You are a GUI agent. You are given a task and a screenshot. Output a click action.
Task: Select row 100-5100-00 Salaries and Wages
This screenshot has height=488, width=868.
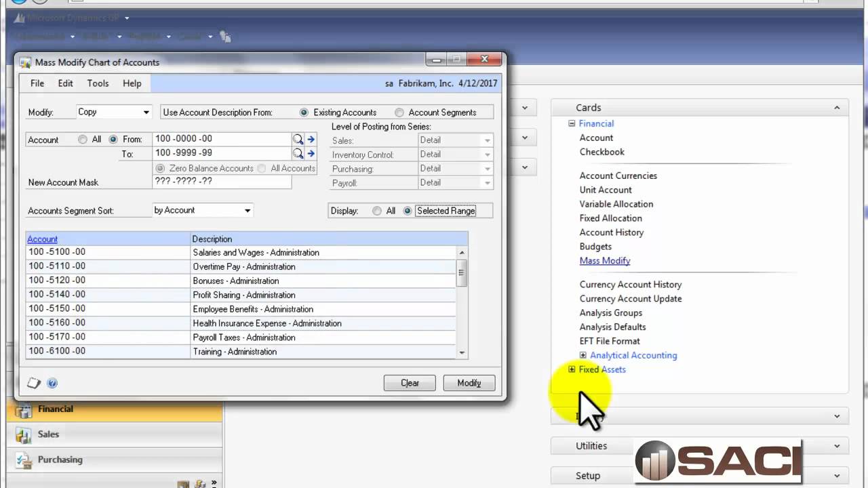[241, 252]
